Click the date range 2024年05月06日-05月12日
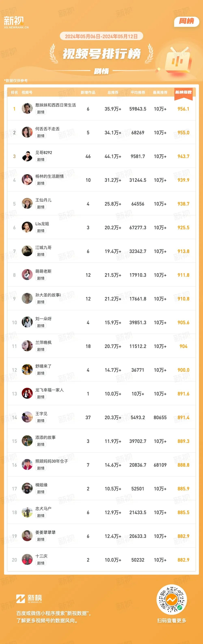203x644 pixels. pyautogui.click(x=101, y=37)
